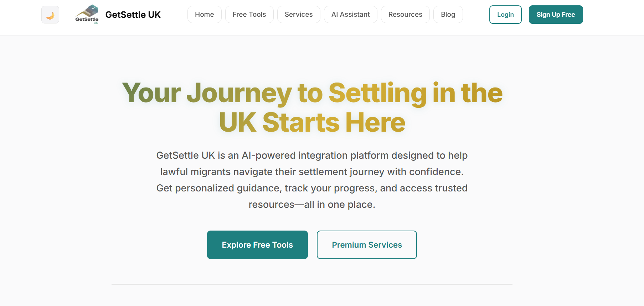Viewport: 644px width, 306px height.
Task: Enable light theme via the theme switcher
Action: tap(50, 15)
